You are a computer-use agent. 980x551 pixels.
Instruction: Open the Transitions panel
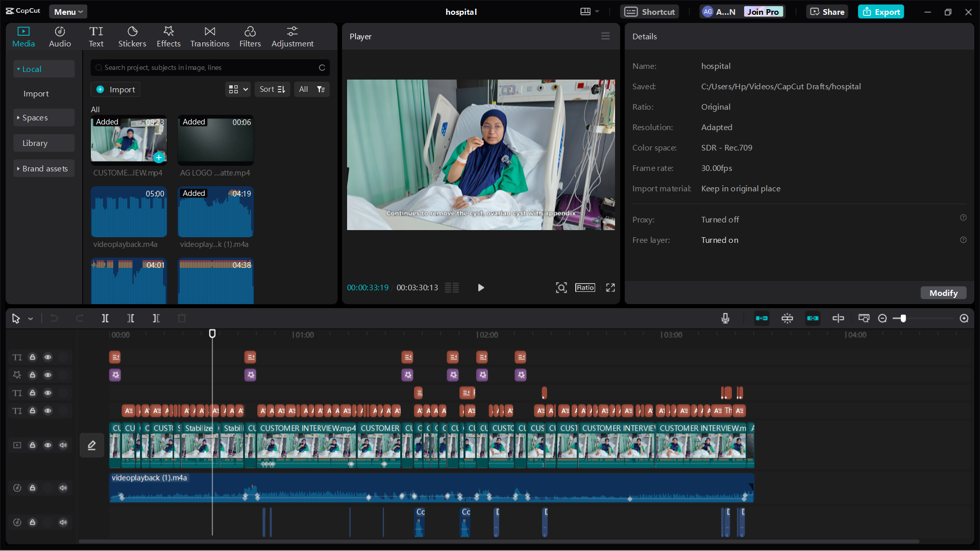[210, 37]
